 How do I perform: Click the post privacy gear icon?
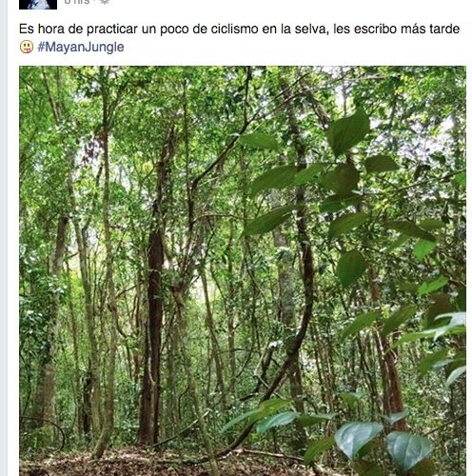pyautogui.click(x=105, y=2)
